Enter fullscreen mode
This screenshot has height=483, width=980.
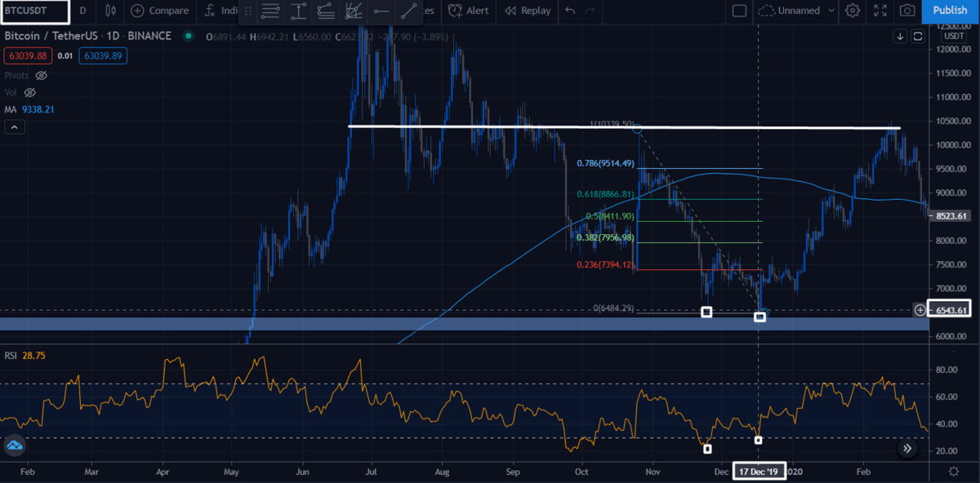tap(880, 11)
